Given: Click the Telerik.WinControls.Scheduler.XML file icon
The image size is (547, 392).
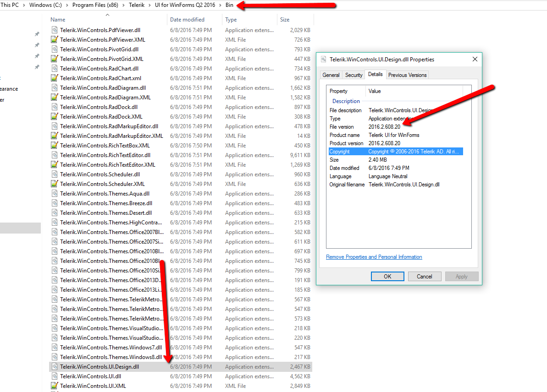Looking at the screenshot, I should coord(55,184).
